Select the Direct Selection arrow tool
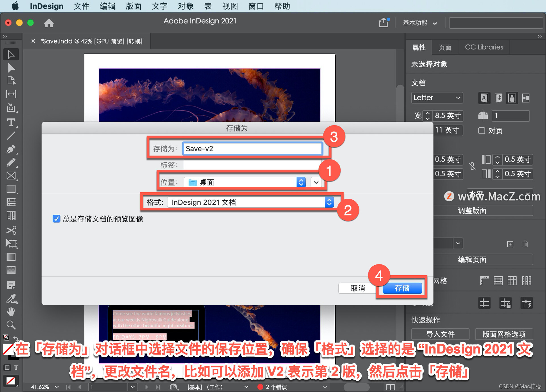The height and width of the screenshot is (392, 546). pos(11,68)
